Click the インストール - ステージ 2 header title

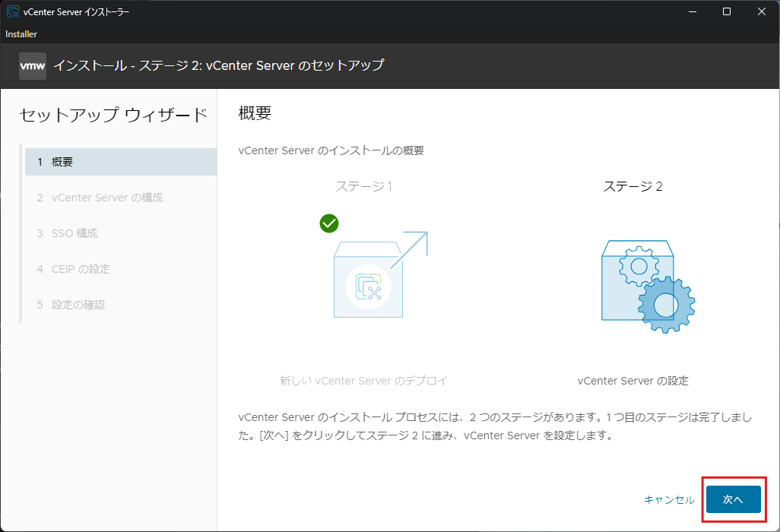(219, 65)
